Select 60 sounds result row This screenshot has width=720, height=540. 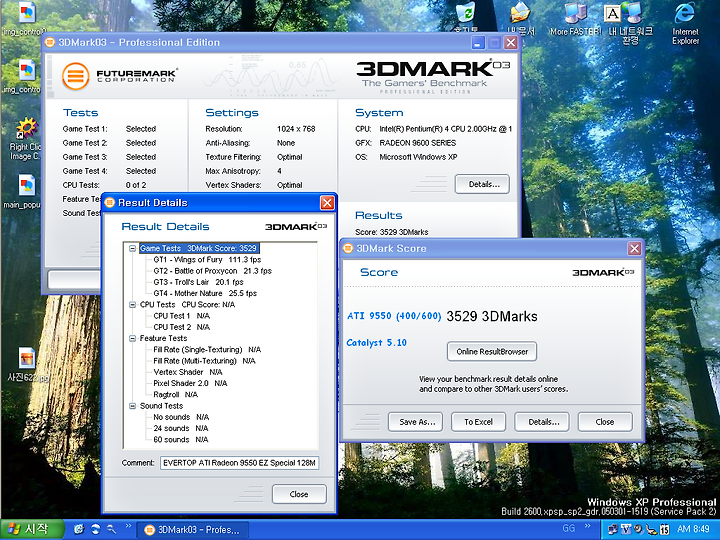pos(180,440)
